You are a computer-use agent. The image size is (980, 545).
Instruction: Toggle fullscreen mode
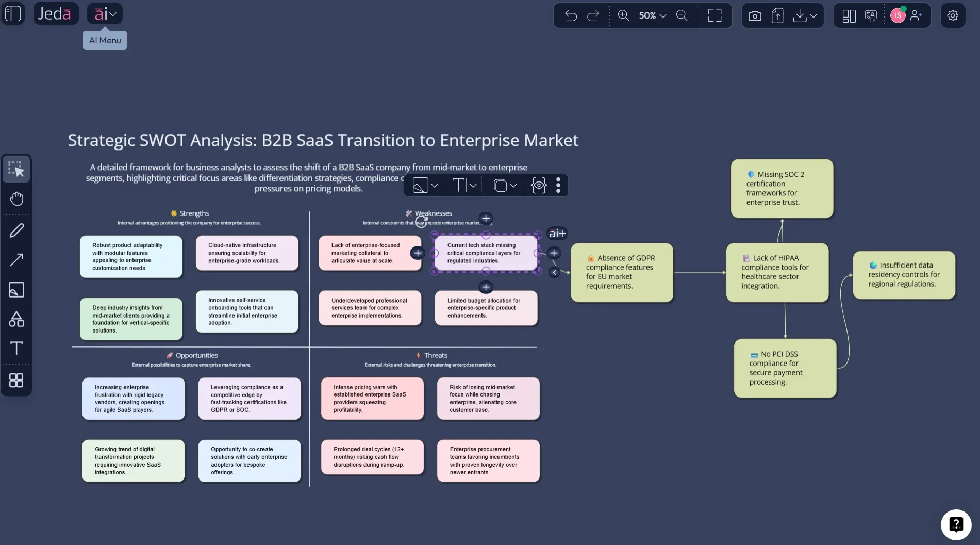(715, 15)
